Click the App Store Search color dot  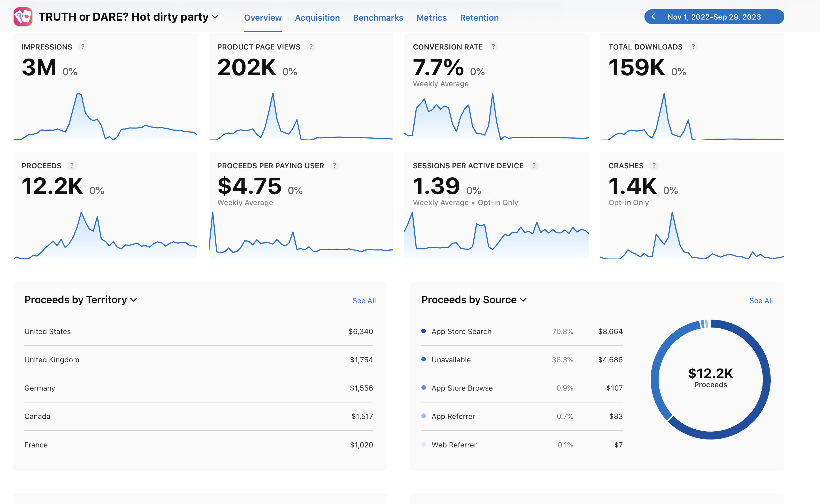click(x=424, y=331)
